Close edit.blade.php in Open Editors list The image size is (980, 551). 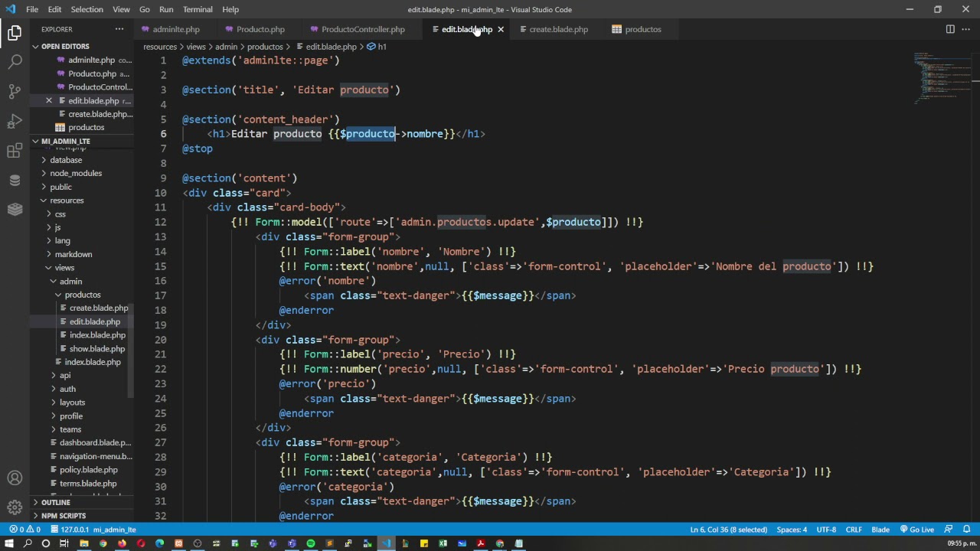(49, 100)
